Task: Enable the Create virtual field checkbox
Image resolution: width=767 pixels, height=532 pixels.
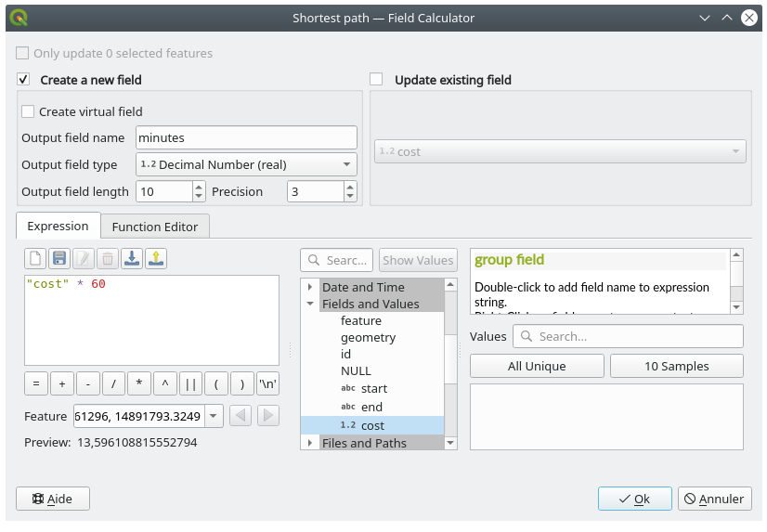Action: (x=28, y=111)
